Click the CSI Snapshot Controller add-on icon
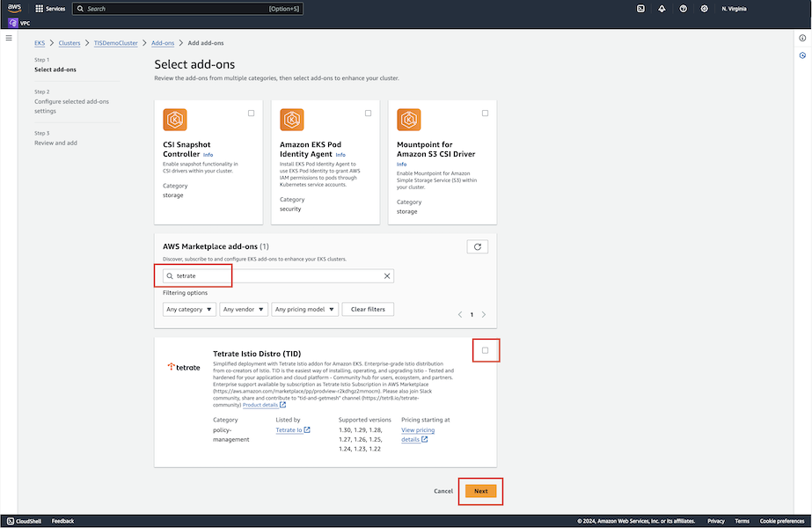 (x=175, y=120)
